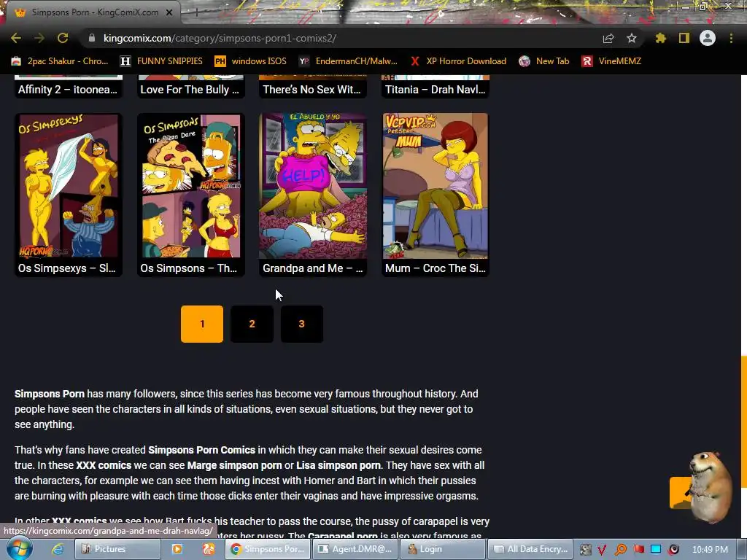
Task: Open Chrome's three-dot menu
Action: (731, 38)
